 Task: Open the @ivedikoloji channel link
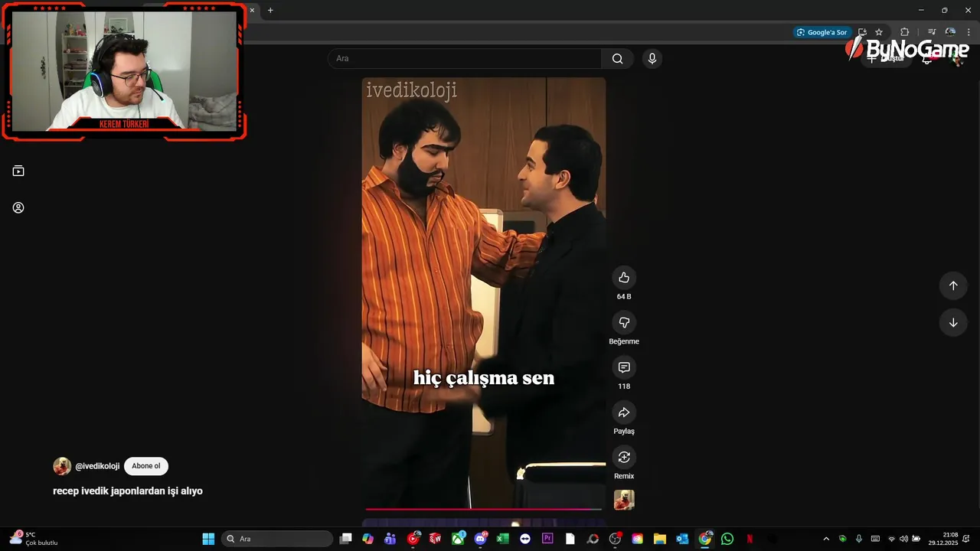97,466
